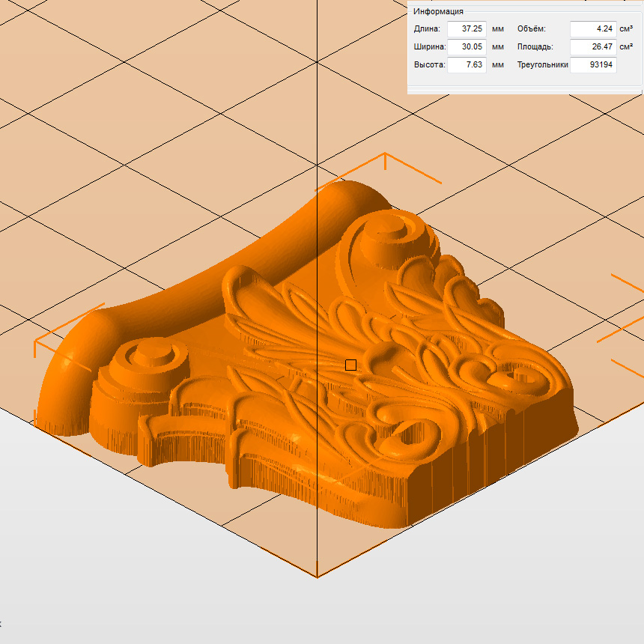Image resolution: width=644 pixels, height=644 pixels.
Task: Click the см² unit beside Площадь
Action: pos(626,47)
